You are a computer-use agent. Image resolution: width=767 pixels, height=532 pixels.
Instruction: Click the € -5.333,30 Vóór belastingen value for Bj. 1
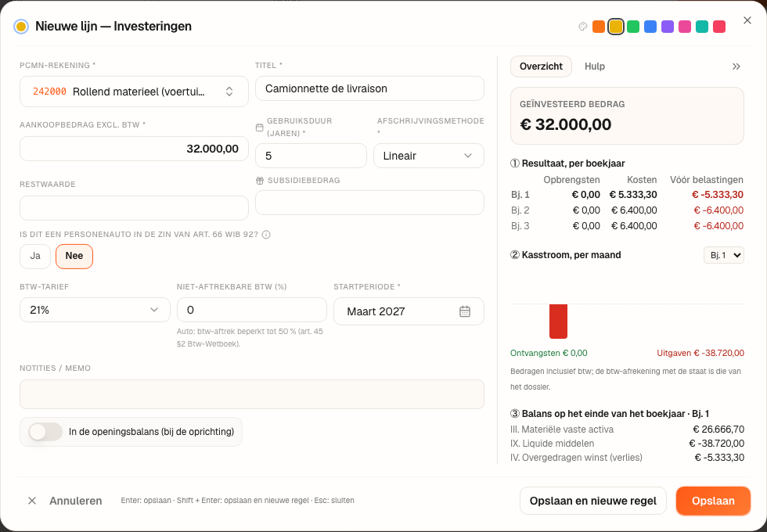coord(718,195)
